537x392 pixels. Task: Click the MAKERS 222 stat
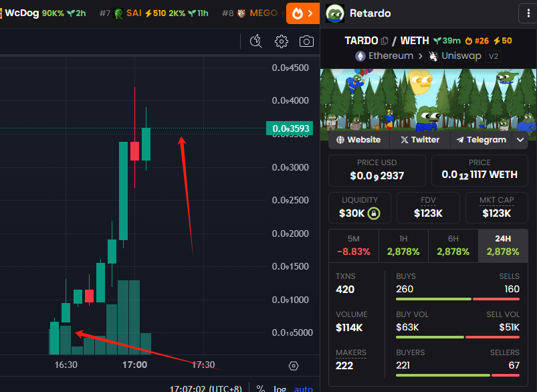351,359
